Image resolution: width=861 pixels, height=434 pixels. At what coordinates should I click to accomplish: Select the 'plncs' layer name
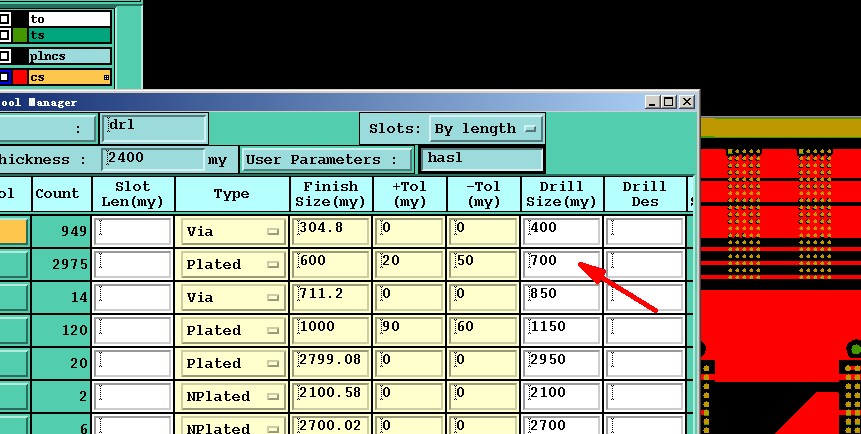[70, 56]
